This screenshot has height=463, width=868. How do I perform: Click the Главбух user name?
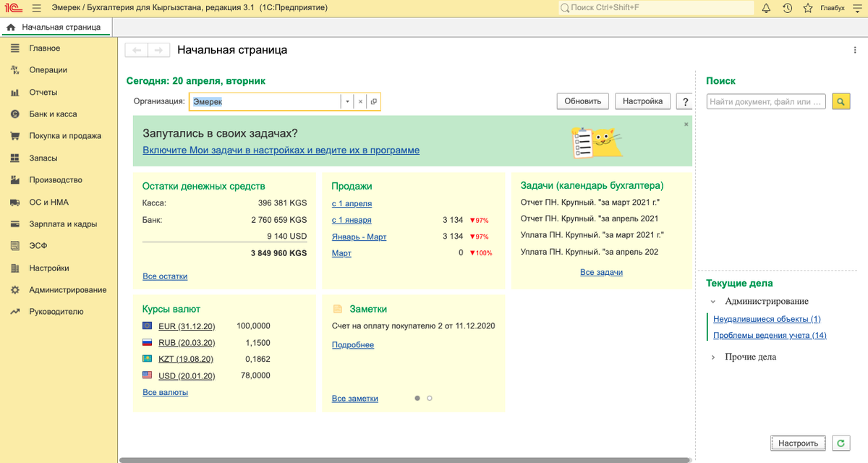(832, 8)
